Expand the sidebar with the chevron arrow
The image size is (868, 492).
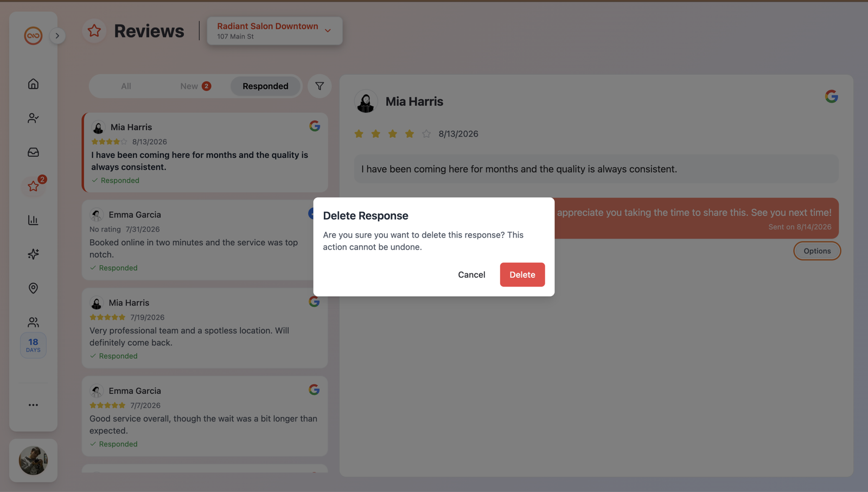pyautogui.click(x=57, y=36)
